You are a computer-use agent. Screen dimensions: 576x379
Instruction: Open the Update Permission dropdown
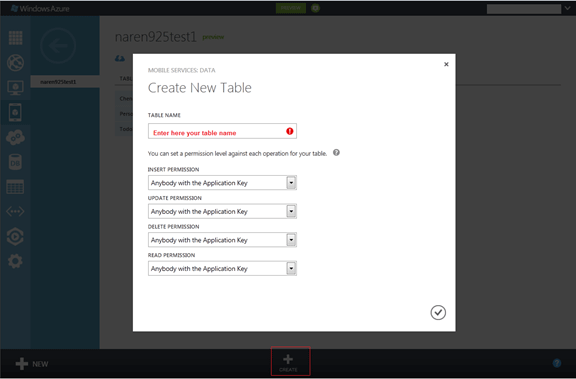click(x=222, y=211)
